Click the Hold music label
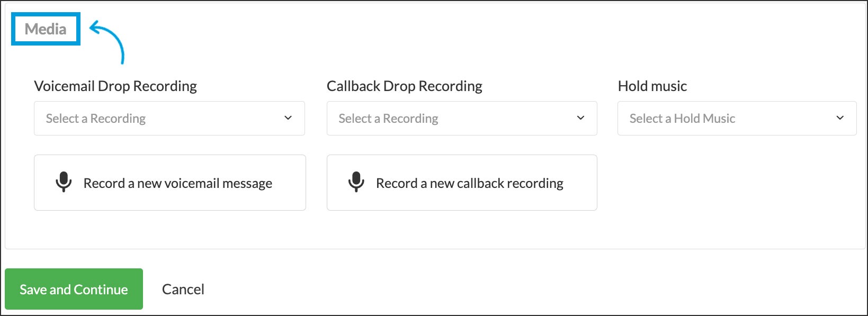This screenshot has height=316, width=868. [652, 86]
